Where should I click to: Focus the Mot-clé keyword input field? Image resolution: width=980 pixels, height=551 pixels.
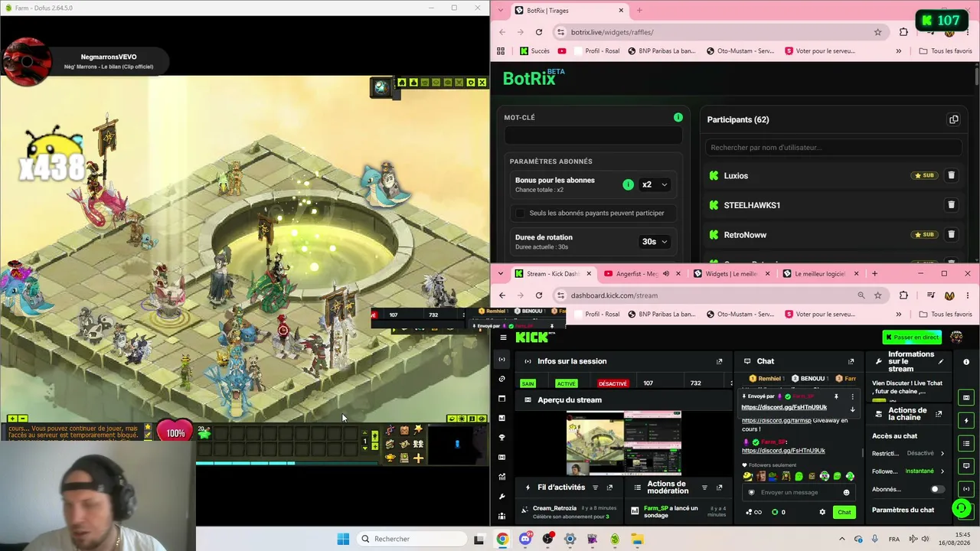(593, 135)
